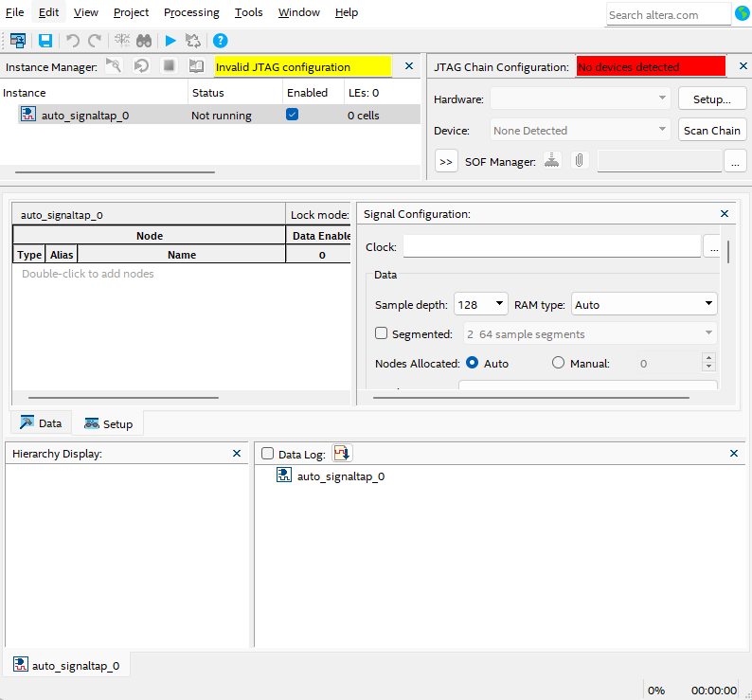The image size is (752, 700).
Task: Close the Instance Manager panel
Action: coord(409,65)
